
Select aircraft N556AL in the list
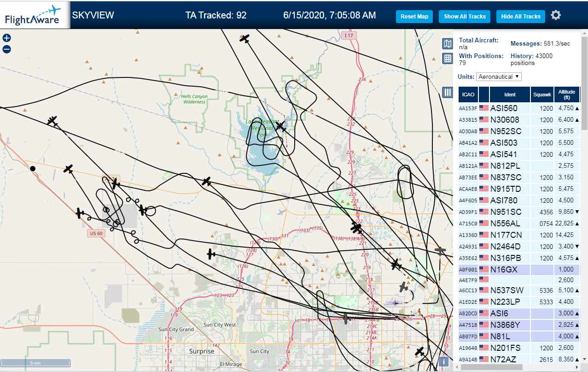tap(519, 224)
